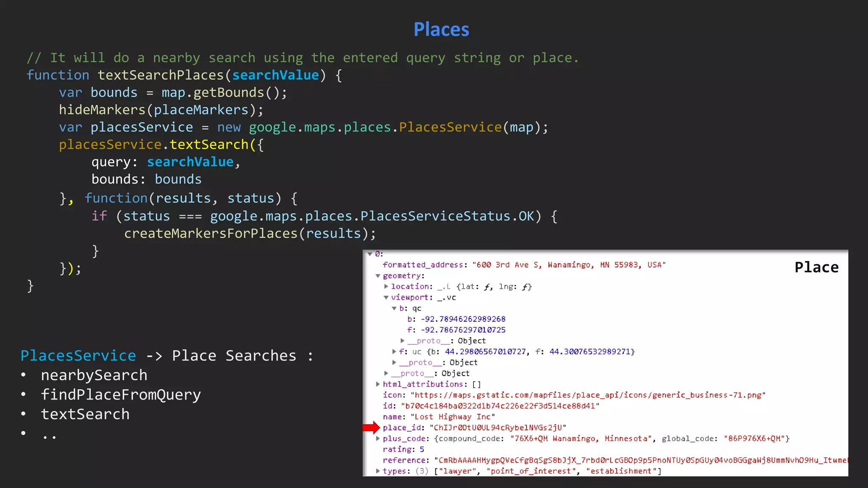Select the reference string starting "CmRbAAAAHMygp"

point(641,460)
